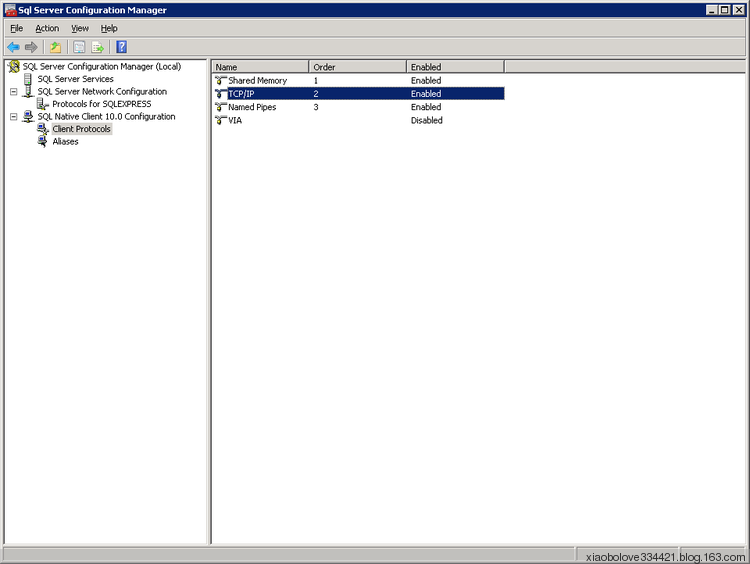Click the Enabled column header
Viewport: 750px width, 564px height.
click(455, 67)
